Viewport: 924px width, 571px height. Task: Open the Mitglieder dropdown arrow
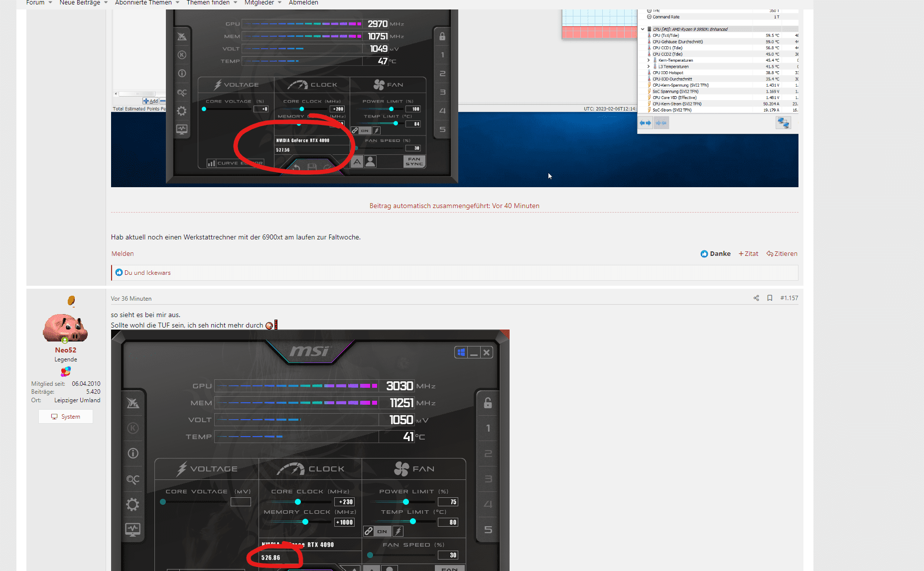[x=279, y=2]
